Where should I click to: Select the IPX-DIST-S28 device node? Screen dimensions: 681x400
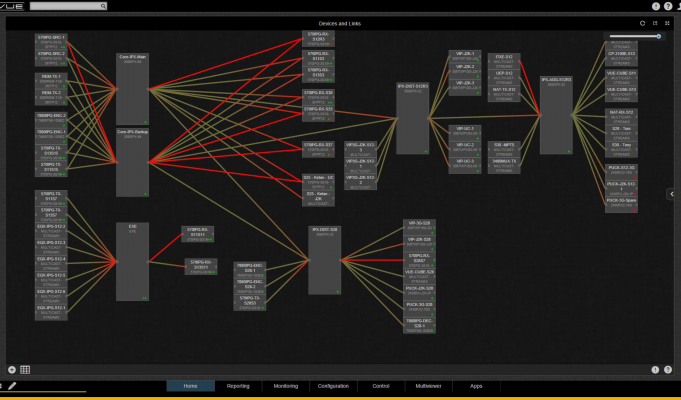coord(324,260)
